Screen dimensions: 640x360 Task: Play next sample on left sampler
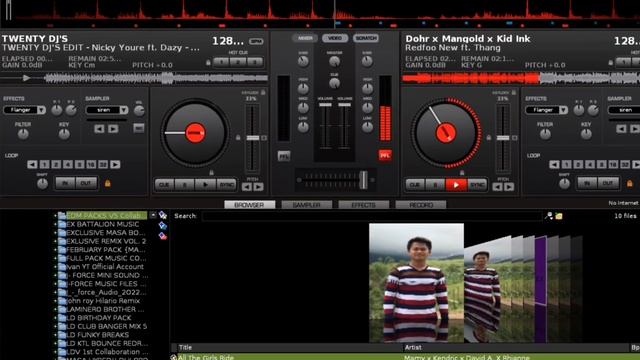coord(113,129)
